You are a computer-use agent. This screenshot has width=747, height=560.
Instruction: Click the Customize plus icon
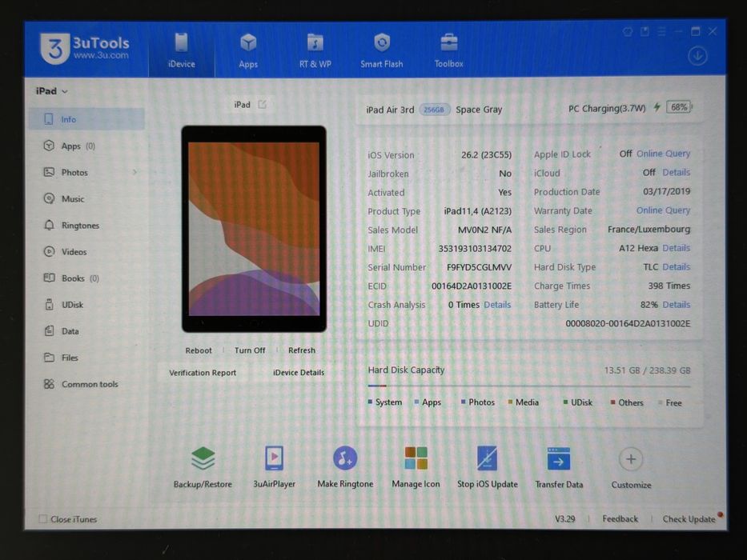coord(631,459)
